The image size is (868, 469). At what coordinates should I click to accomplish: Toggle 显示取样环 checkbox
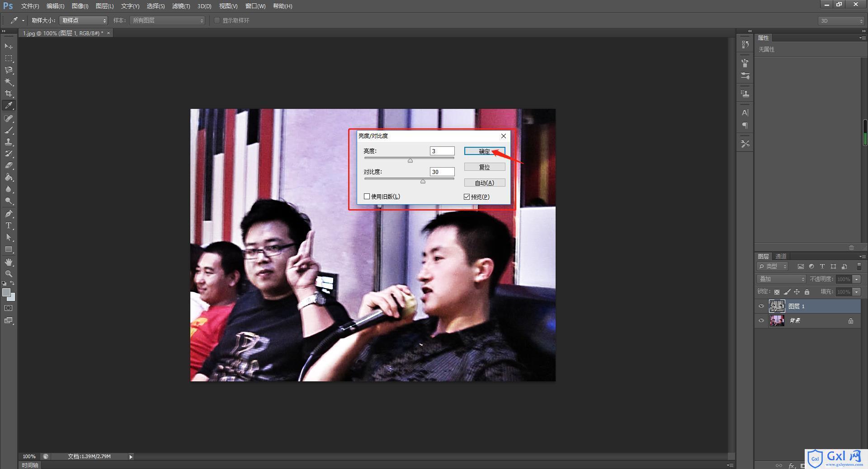[x=217, y=20]
